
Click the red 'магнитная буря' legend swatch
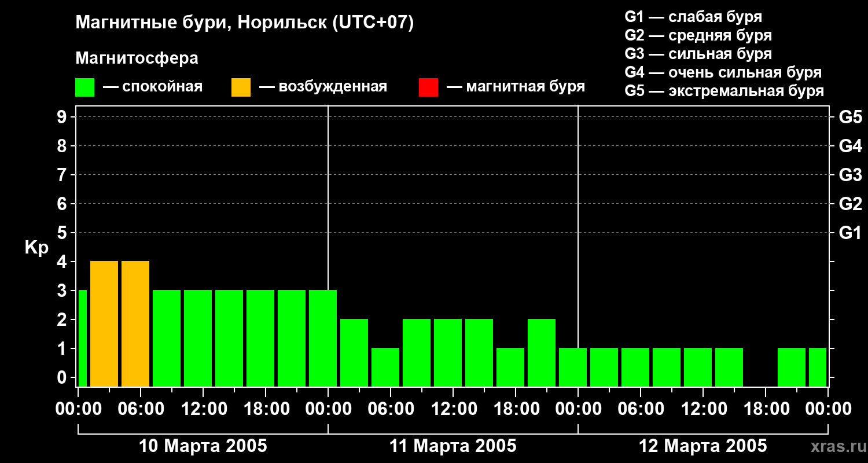428,87
